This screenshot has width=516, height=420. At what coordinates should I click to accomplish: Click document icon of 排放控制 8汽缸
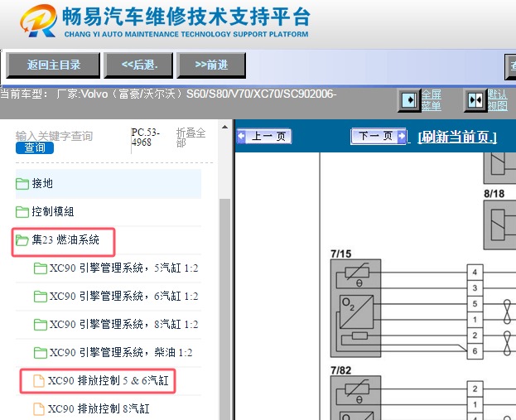click(x=39, y=408)
